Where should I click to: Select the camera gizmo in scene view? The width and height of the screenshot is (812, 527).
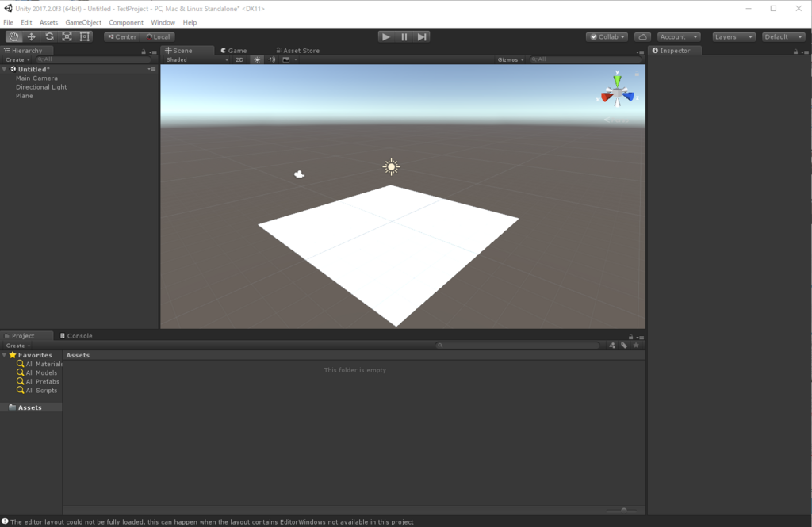[x=299, y=174]
